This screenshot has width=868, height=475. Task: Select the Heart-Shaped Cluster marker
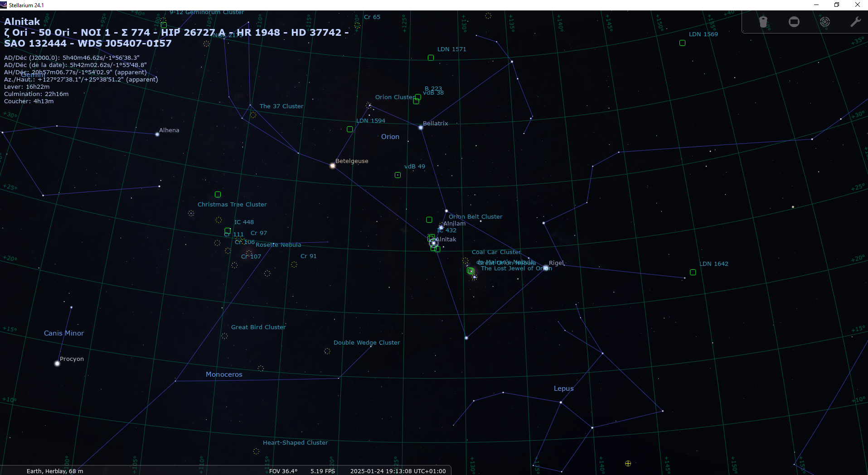[x=256, y=451]
